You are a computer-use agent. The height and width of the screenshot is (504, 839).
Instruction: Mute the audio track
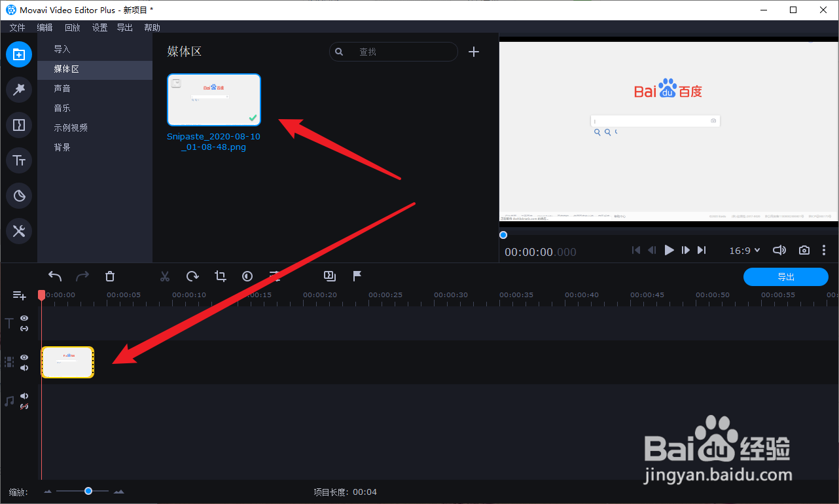(x=24, y=396)
